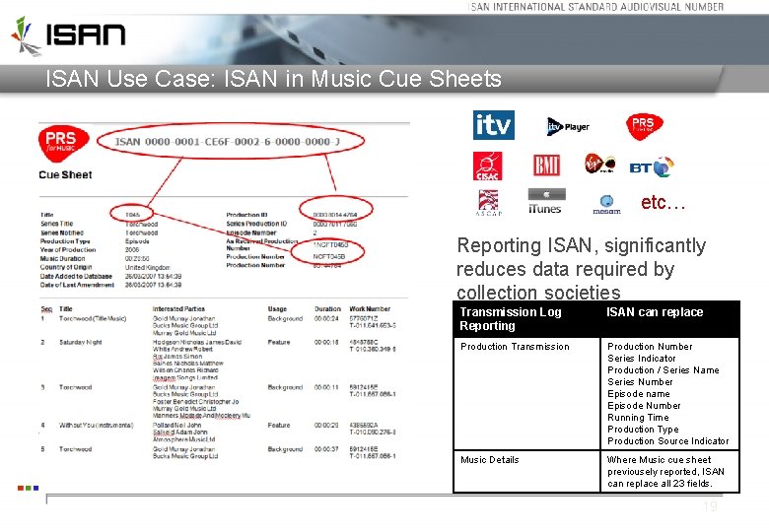Click the 'Date of Last Amendment' label
This screenshot has width=769, height=532.
click(x=77, y=285)
